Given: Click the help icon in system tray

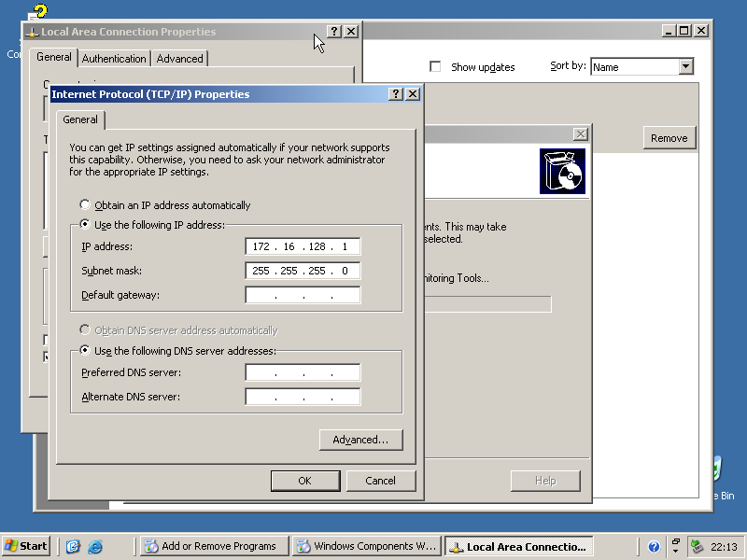Looking at the screenshot, I should (654, 547).
